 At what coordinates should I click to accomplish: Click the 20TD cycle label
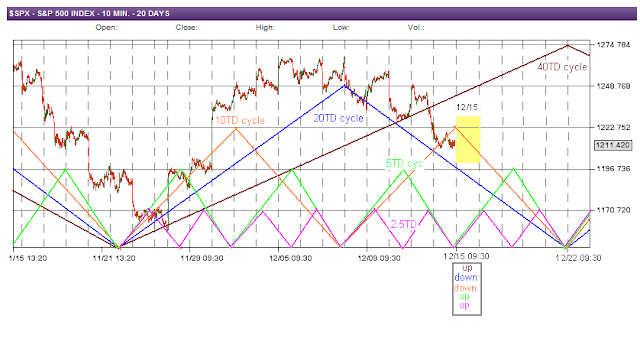(338, 118)
